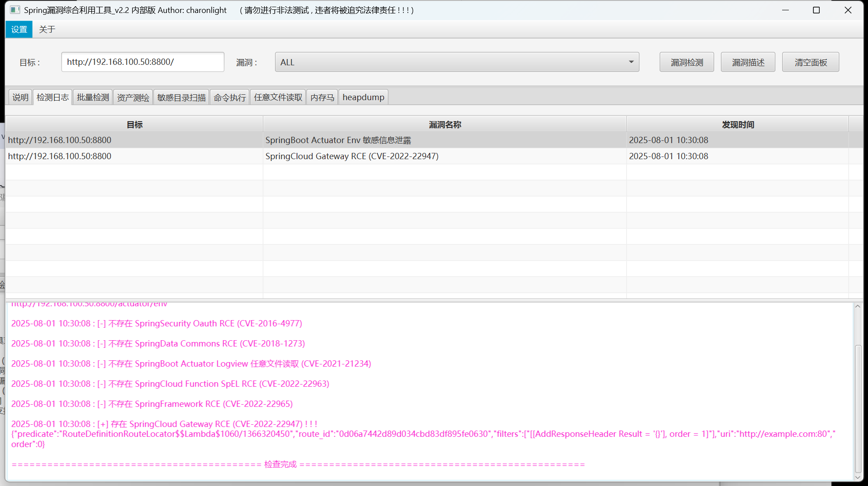868x486 pixels.
Task: Click the discovery time of Actuator Env row
Action: 669,140
